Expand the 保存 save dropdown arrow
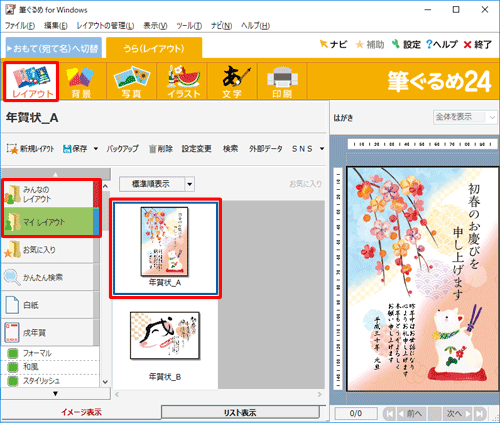Image resolution: width=500 pixels, height=423 pixels. pos(96,149)
